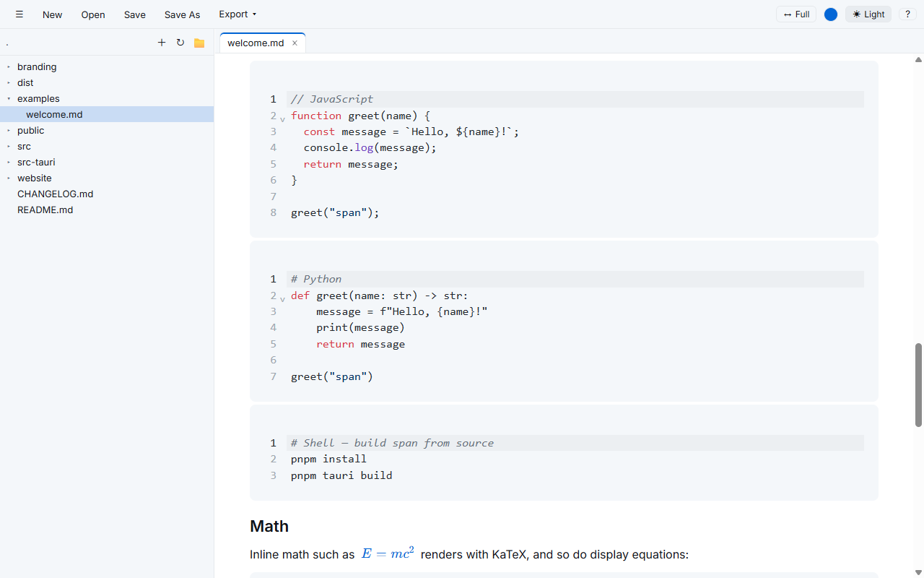Click Save in the top bar
Viewport: 924px width, 578px height.
[x=135, y=14]
